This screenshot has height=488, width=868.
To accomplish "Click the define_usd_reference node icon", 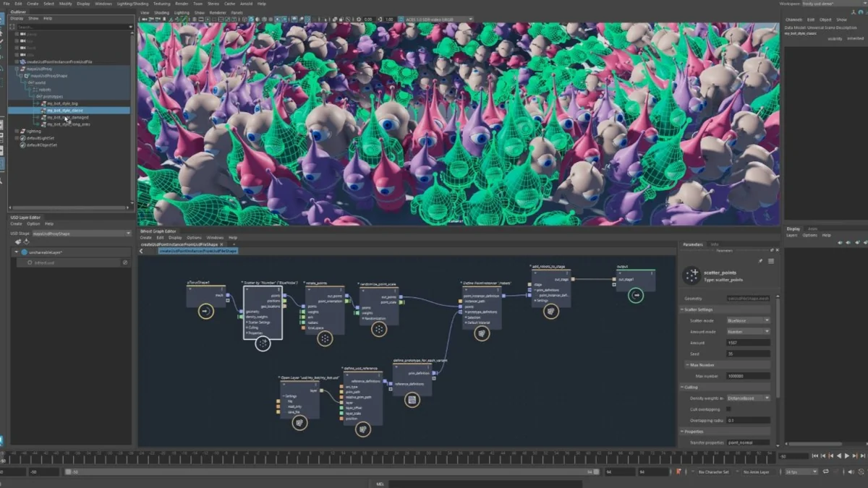I will (x=362, y=429).
